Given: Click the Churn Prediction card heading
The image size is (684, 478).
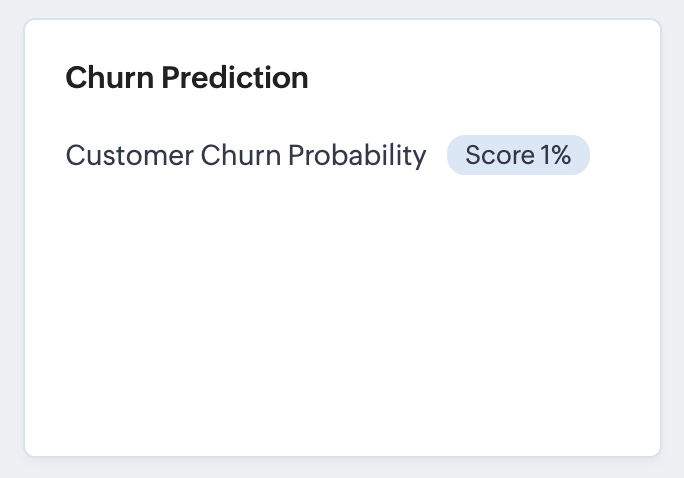Looking at the screenshot, I should 187,78.
